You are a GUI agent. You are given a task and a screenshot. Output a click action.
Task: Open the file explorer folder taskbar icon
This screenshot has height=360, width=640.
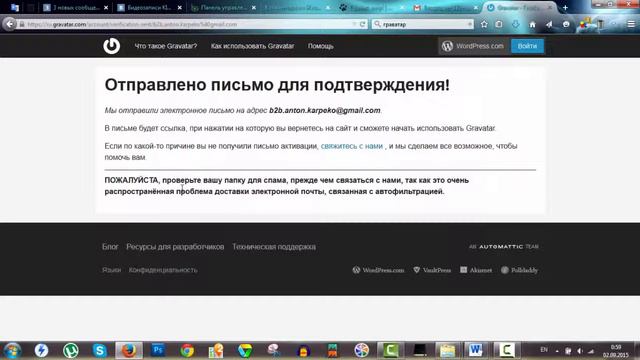pos(447,350)
